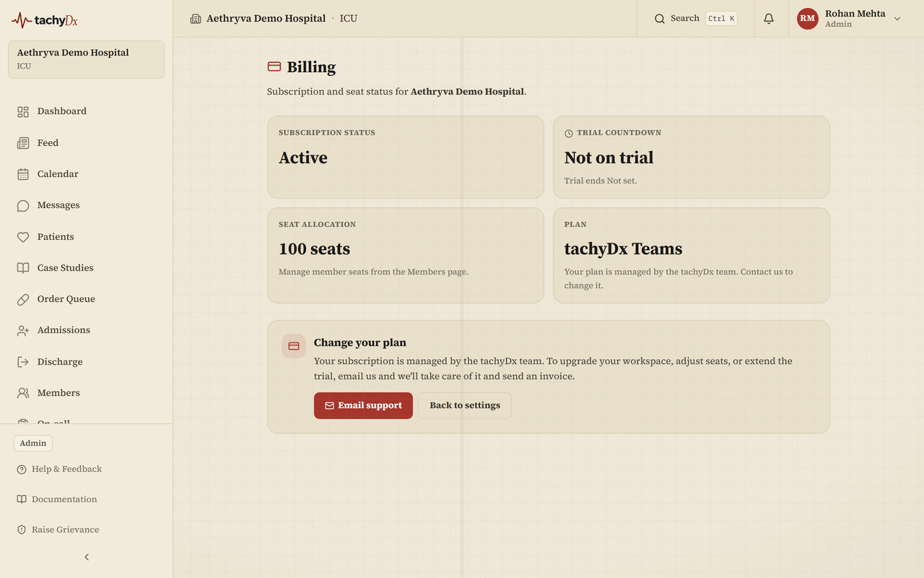Click the Ctrl K shortcut badge

coord(721,19)
